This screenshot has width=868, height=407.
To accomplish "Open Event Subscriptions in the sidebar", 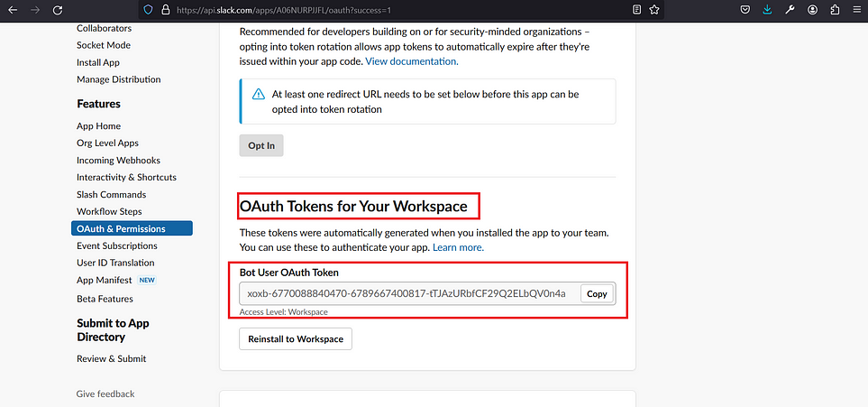I will click(x=117, y=245).
